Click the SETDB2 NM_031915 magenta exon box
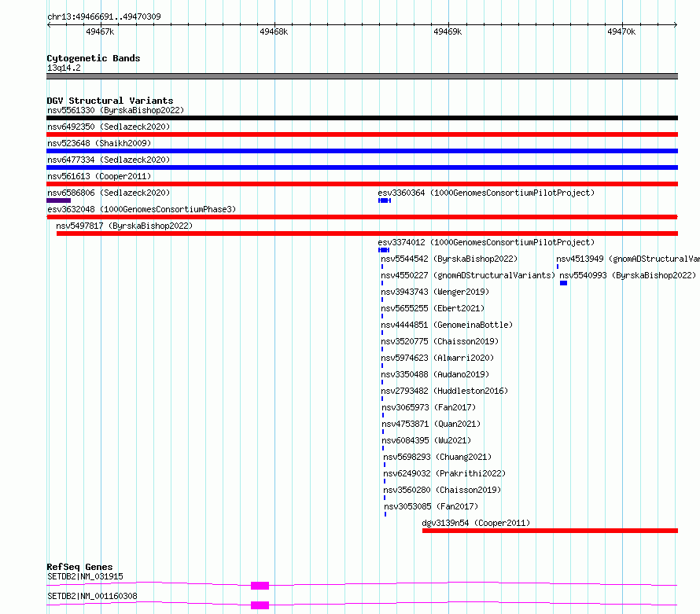Screen dimensions: 700x614 coord(260,586)
